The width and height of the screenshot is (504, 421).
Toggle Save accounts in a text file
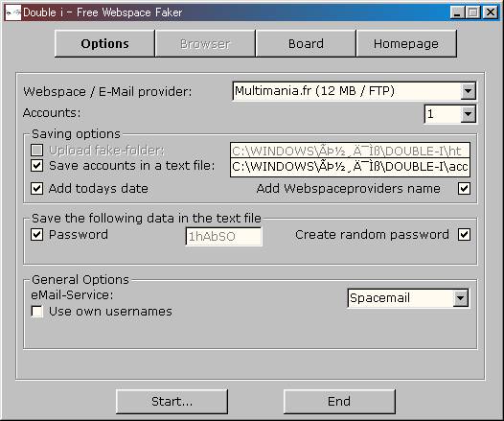tap(37, 166)
